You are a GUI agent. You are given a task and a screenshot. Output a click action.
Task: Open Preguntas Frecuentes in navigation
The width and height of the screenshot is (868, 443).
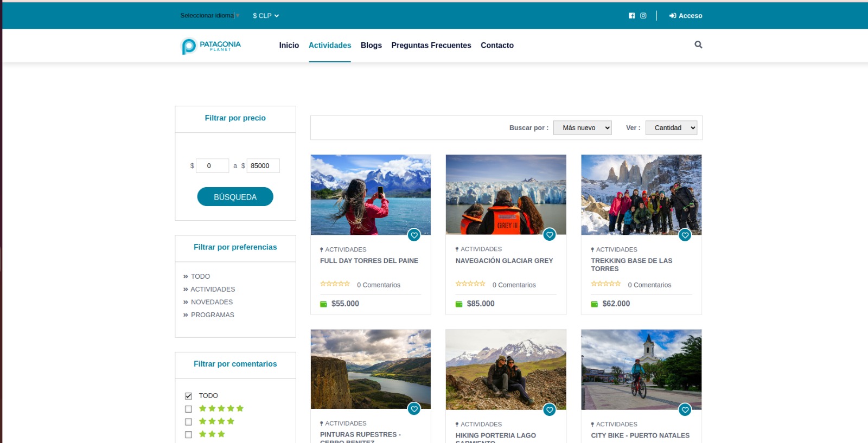point(431,46)
